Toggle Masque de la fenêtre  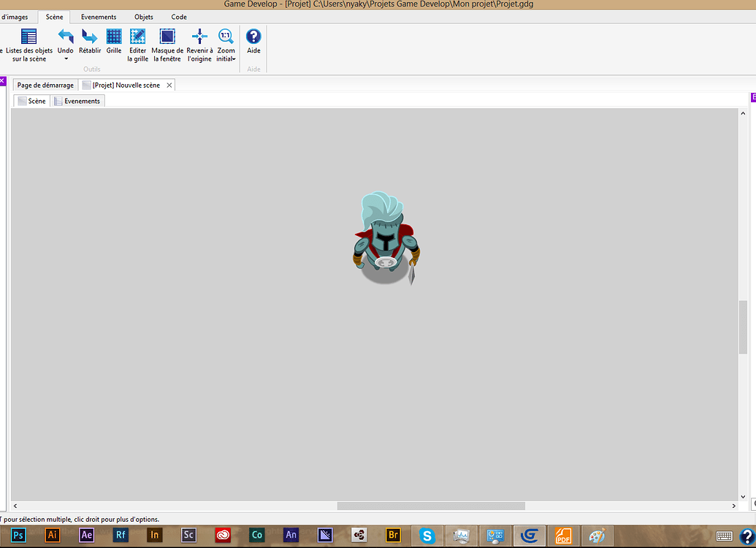pos(167,37)
